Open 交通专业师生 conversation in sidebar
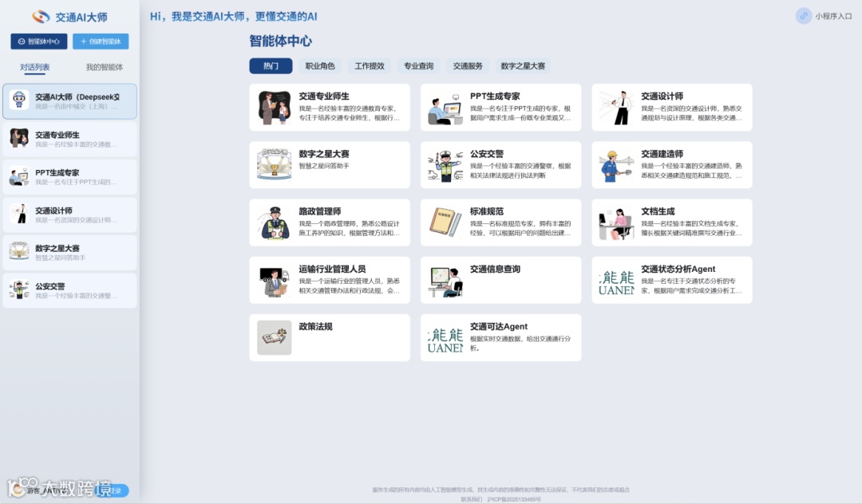Image resolution: width=862 pixels, height=504 pixels. [69, 139]
